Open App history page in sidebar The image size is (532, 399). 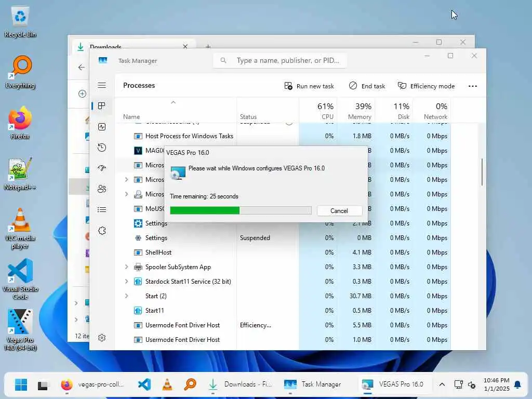[102, 148]
